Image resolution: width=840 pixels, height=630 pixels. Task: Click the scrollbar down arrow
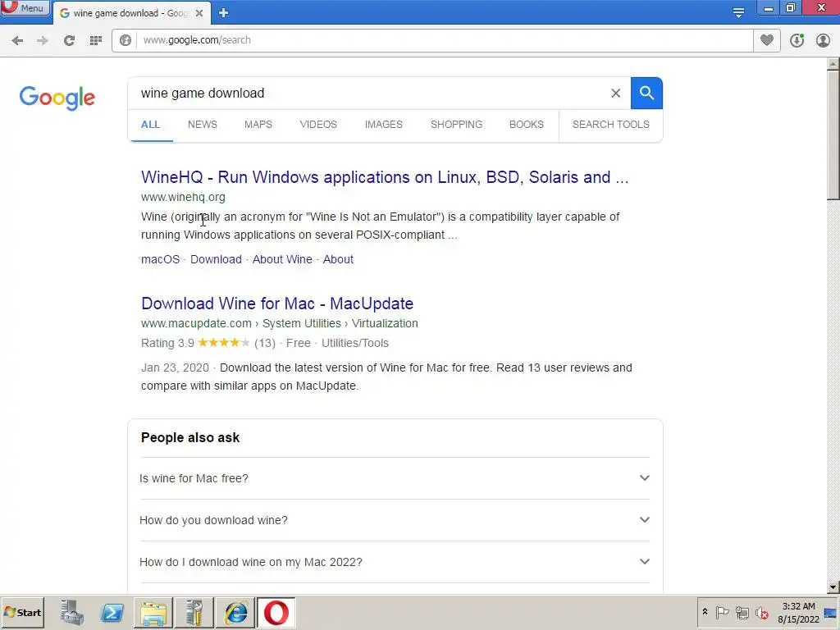tap(833, 587)
